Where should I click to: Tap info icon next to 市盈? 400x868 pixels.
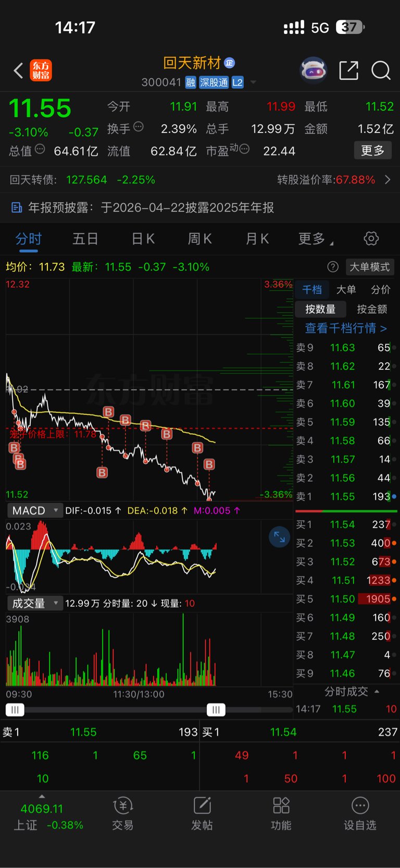point(244,150)
